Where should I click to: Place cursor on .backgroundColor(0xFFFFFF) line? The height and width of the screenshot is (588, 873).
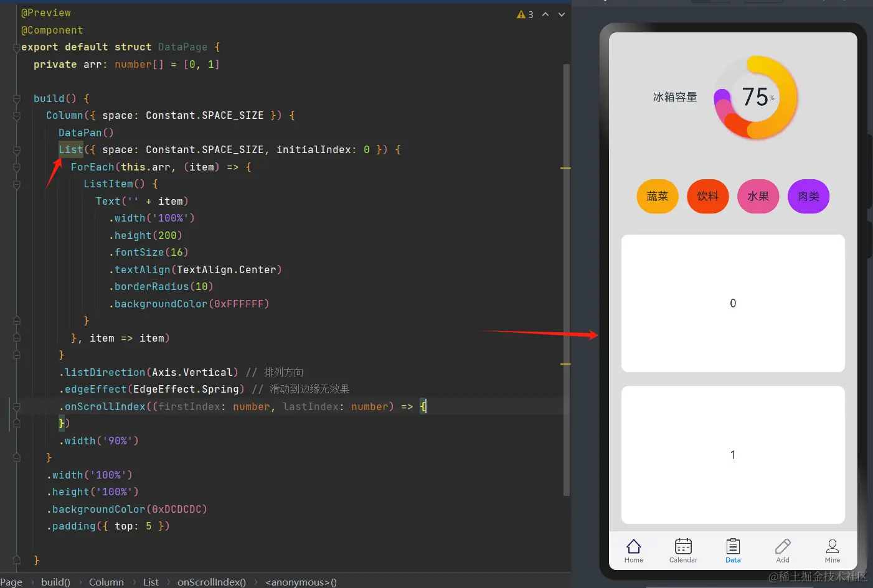click(189, 304)
